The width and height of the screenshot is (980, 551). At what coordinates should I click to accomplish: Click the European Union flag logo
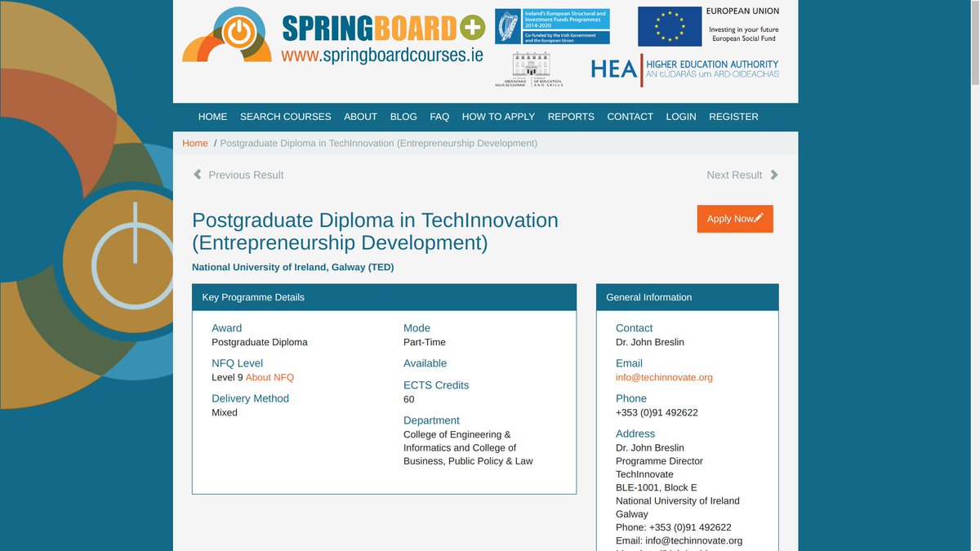pos(670,26)
